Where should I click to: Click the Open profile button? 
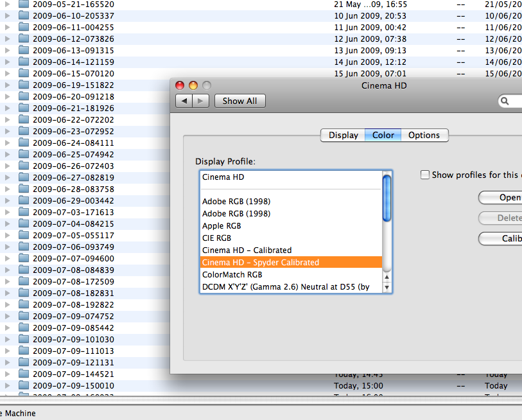[x=500, y=198]
